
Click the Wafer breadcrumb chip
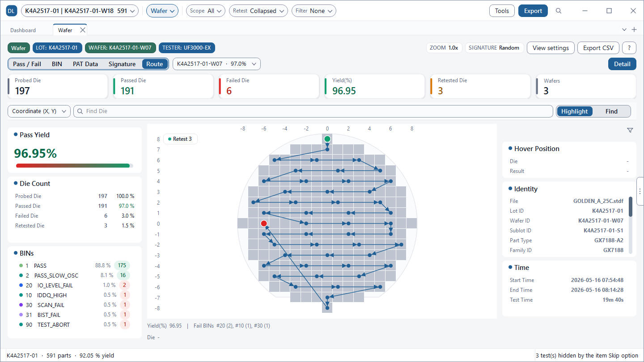click(x=19, y=48)
